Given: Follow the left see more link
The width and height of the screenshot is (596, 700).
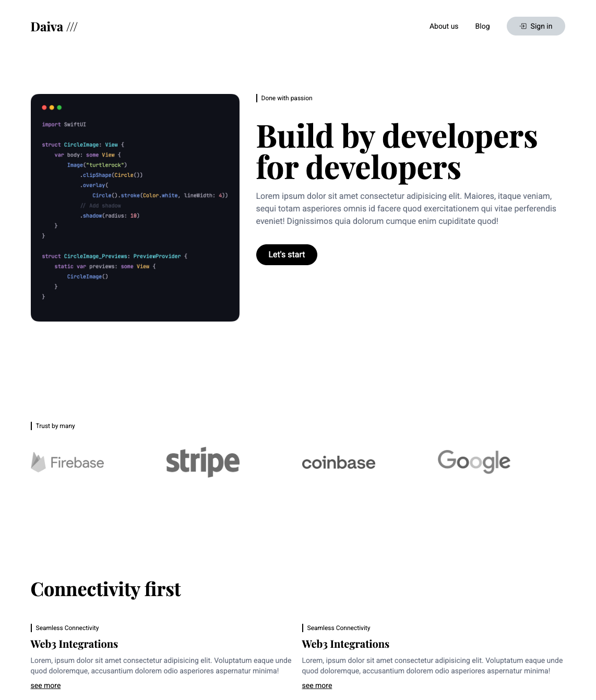Looking at the screenshot, I should (45, 685).
